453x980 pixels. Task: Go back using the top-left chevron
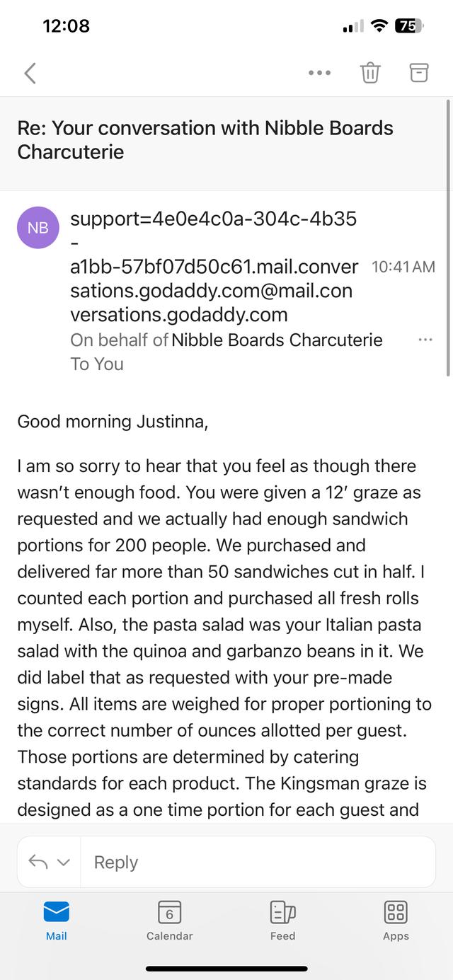[x=30, y=73]
